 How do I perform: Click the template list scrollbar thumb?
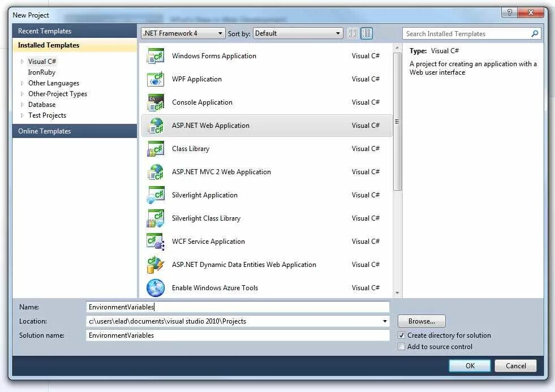397,122
